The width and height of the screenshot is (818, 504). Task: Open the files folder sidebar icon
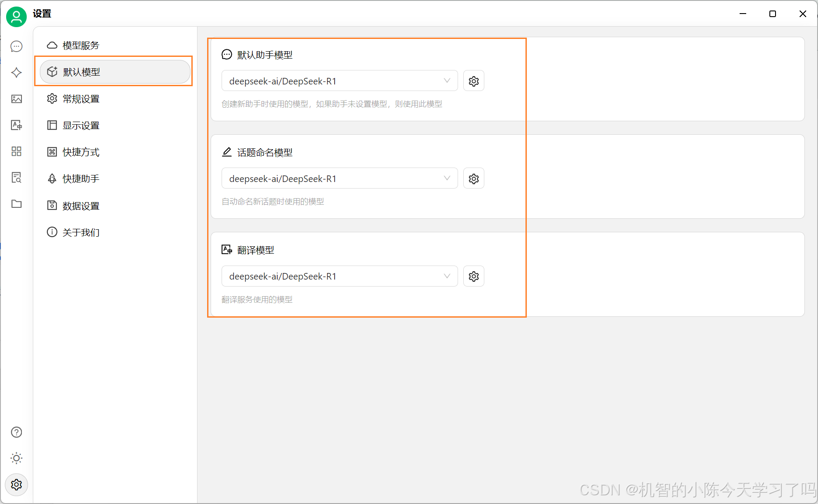pos(16,204)
